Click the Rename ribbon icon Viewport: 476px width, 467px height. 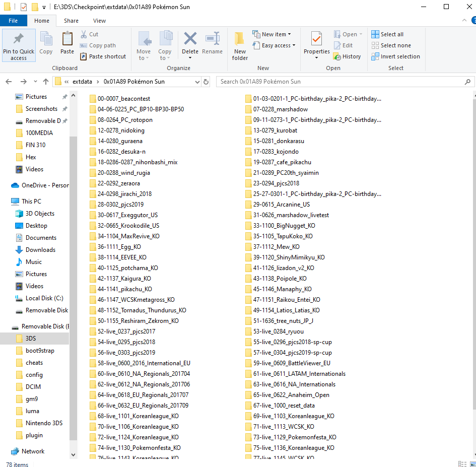[x=212, y=44]
